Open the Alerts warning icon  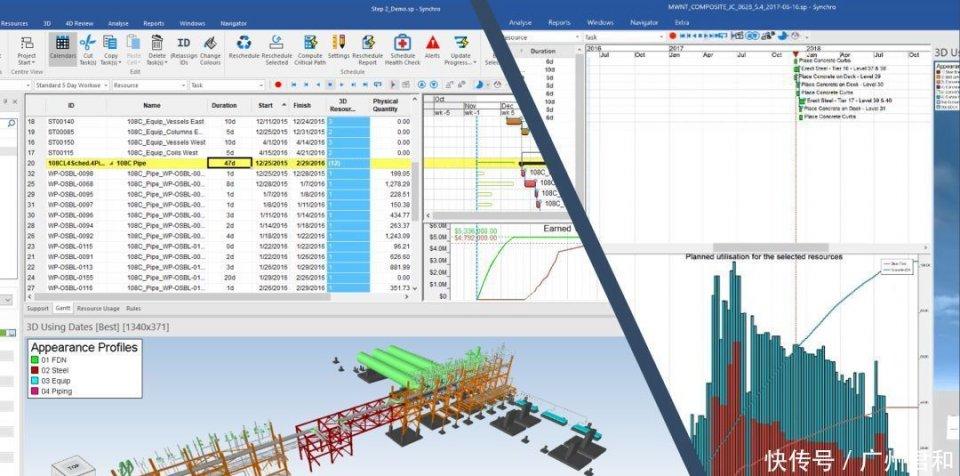click(433, 43)
